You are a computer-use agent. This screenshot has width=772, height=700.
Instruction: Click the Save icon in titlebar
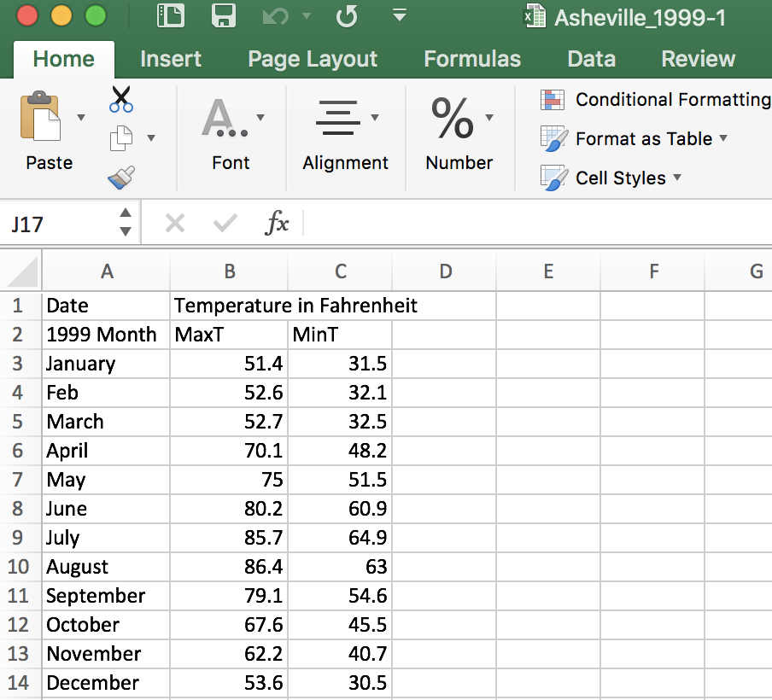point(224,16)
